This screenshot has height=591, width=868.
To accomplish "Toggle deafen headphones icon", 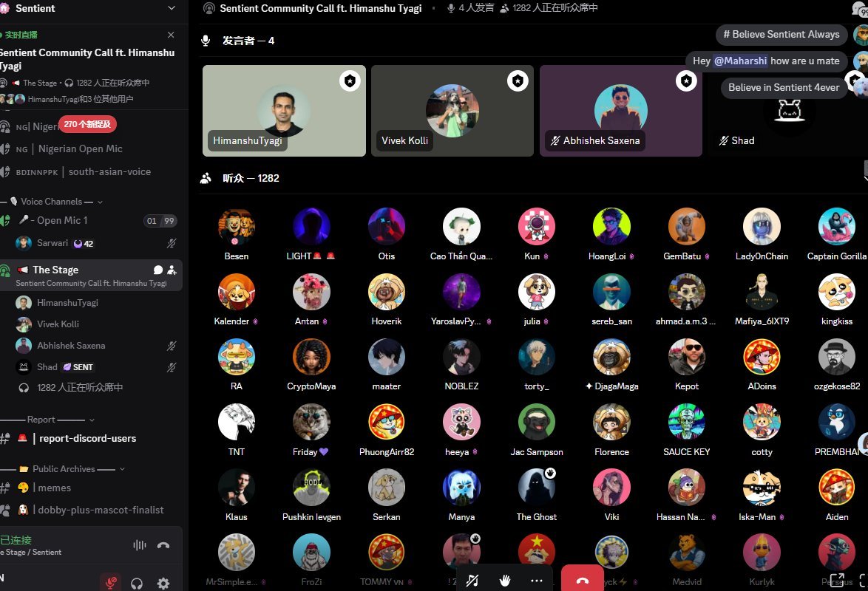I will tap(137, 584).
